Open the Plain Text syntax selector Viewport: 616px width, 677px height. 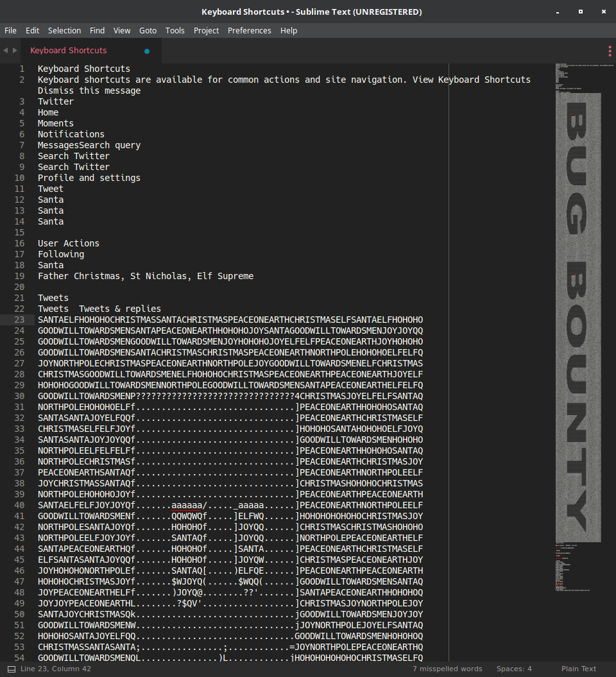click(578, 669)
